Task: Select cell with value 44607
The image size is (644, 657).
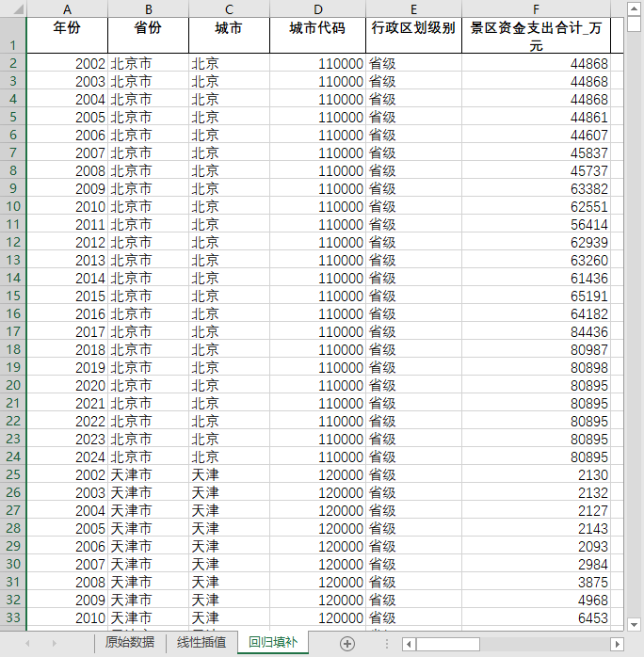Action: click(x=537, y=135)
